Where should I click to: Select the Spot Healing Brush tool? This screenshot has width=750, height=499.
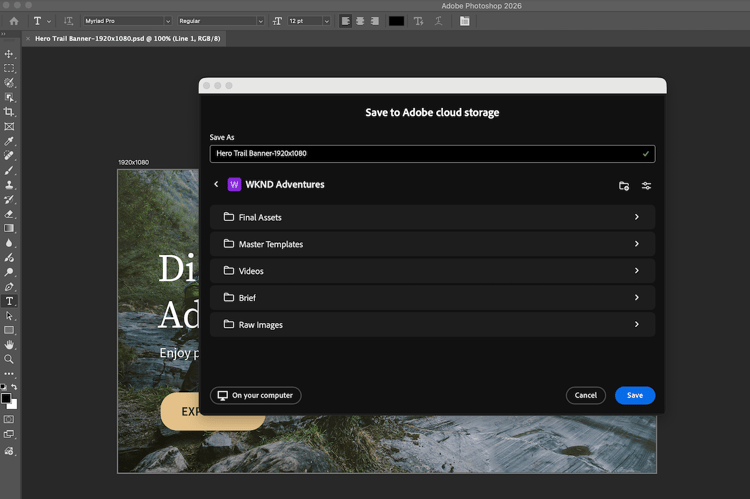click(x=9, y=155)
